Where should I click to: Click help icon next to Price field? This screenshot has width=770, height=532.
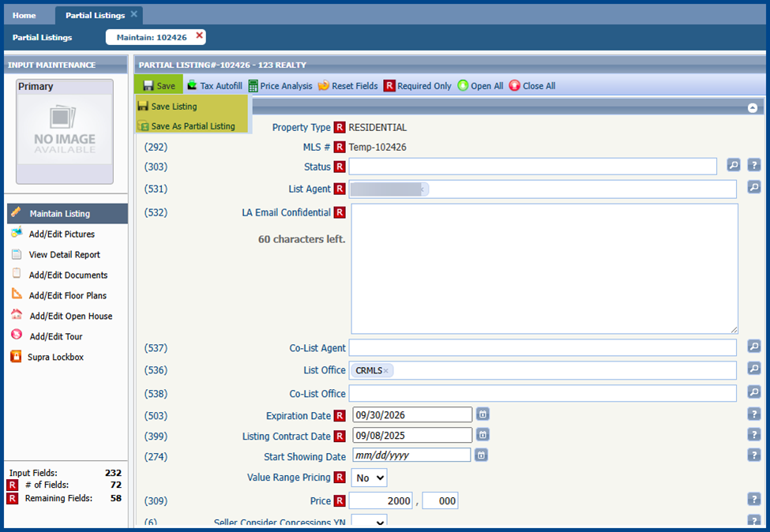point(753,500)
